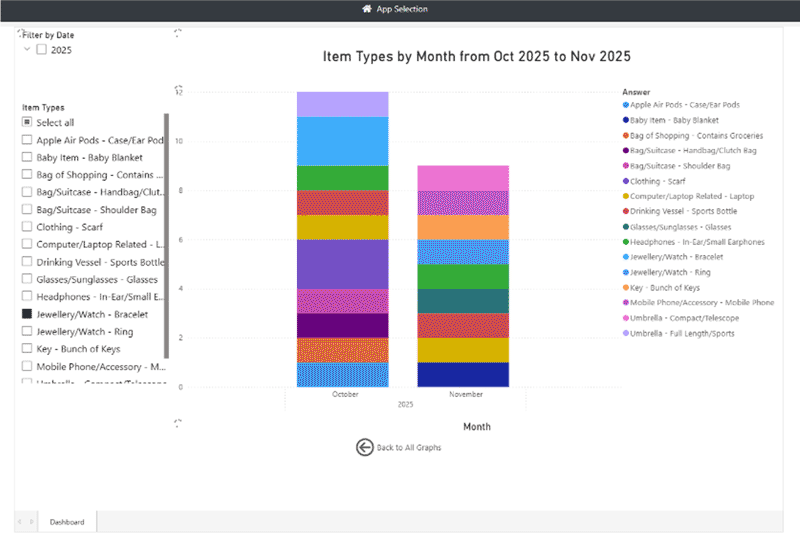Click the Baby Item legend marker dot

tap(626, 120)
